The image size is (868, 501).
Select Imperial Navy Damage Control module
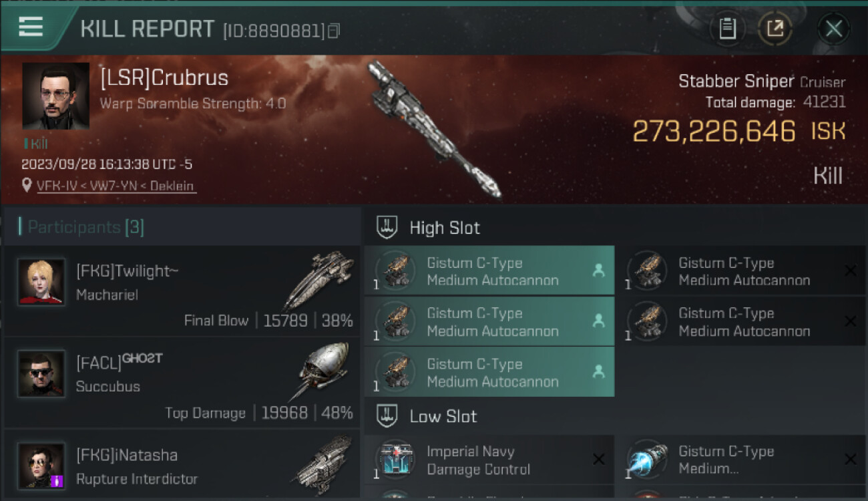coord(489,460)
